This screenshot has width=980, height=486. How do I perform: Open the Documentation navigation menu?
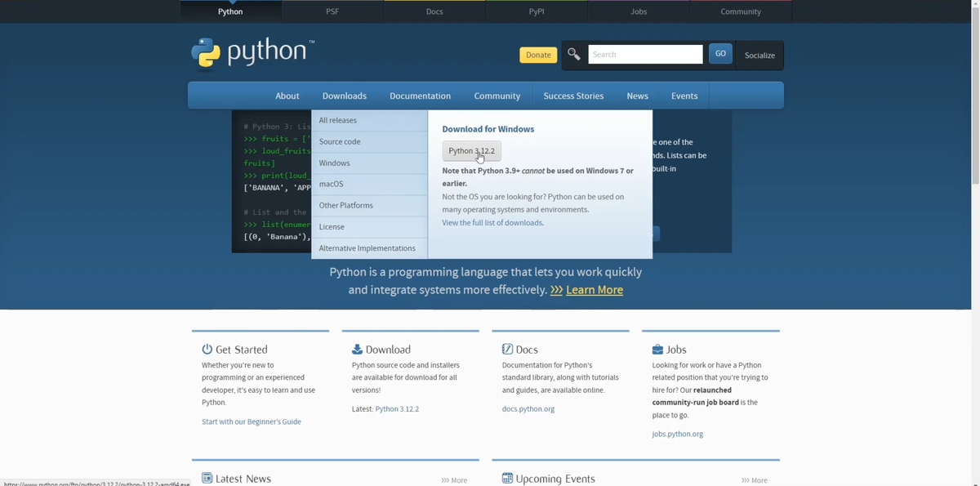[x=420, y=96]
